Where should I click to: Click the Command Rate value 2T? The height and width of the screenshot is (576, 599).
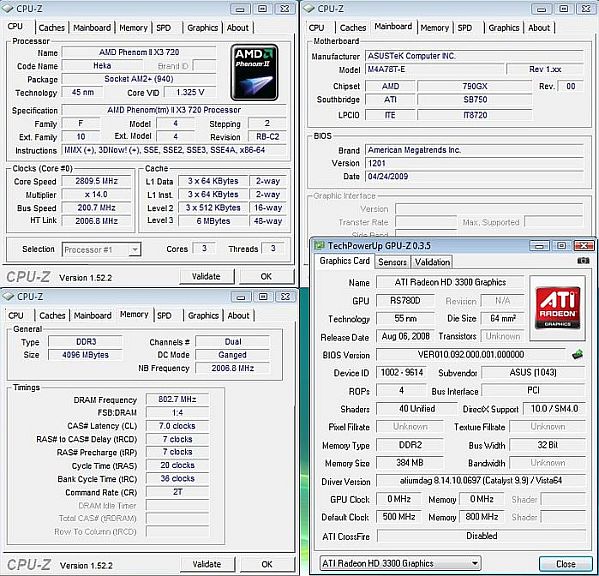177,492
